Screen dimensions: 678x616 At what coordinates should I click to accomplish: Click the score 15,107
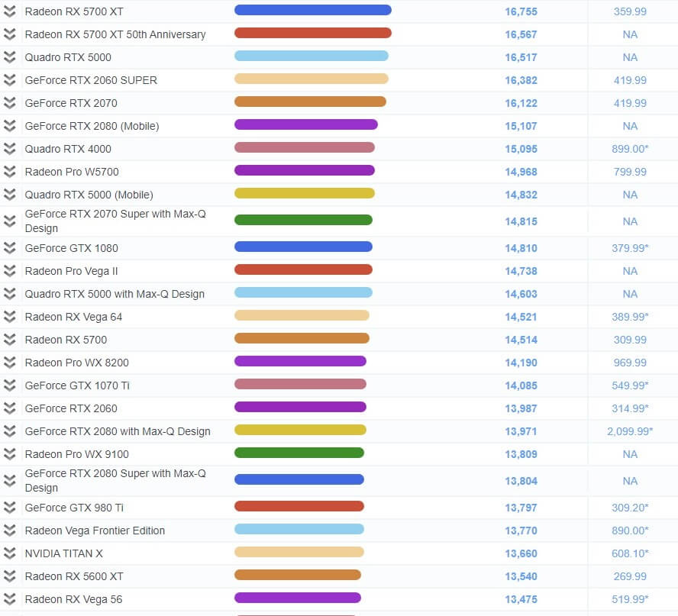coord(521,126)
